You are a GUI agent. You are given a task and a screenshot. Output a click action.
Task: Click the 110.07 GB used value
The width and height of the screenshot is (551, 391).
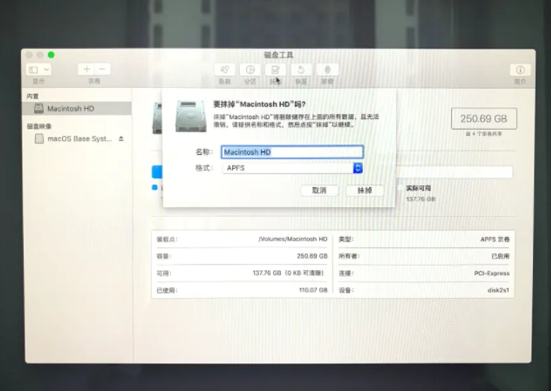point(313,290)
